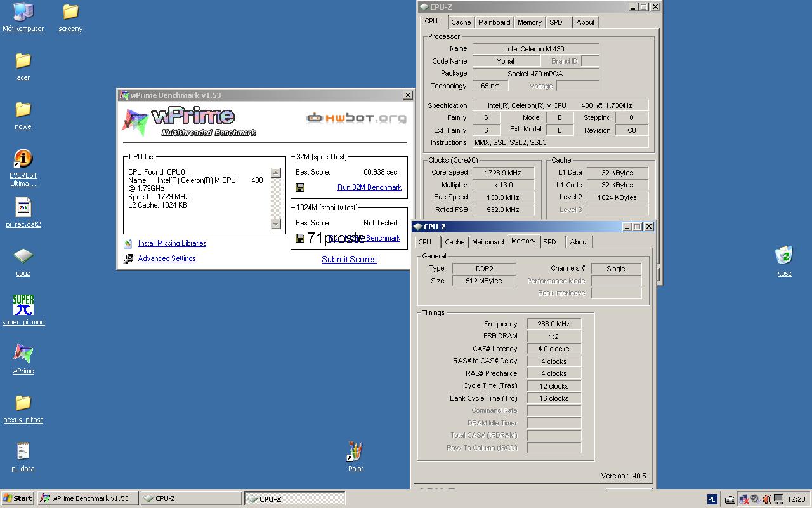812x508 pixels.
Task: Click the save icon in the 1024M section
Action: point(300,238)
